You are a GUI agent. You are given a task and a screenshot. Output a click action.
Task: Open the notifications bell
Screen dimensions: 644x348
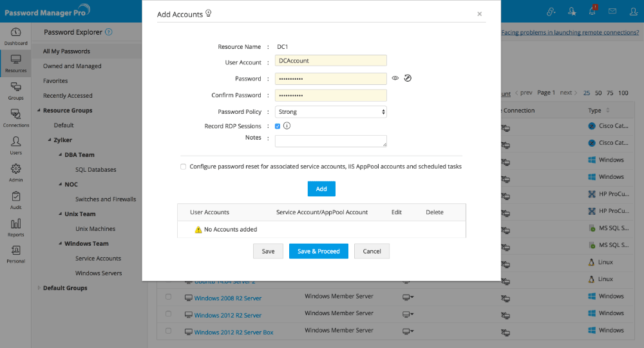point(592,11)
